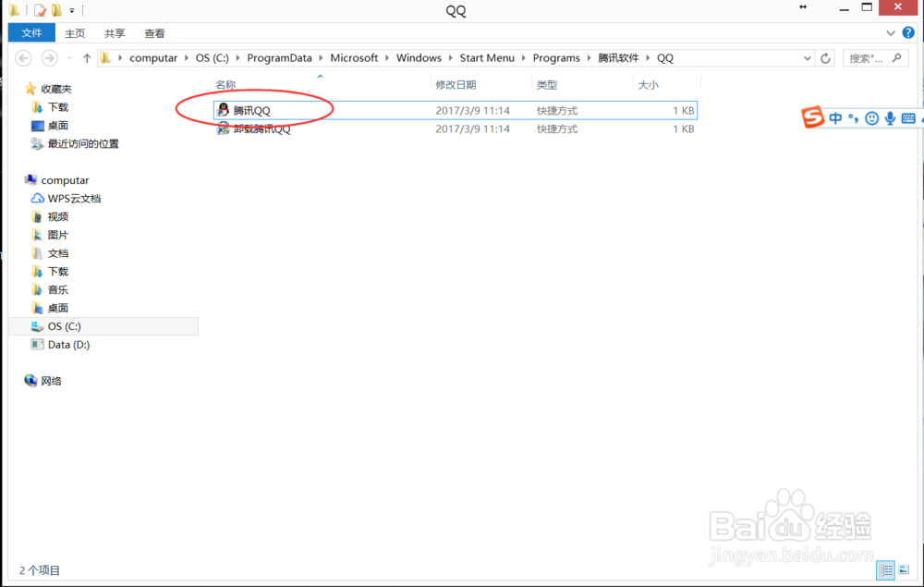Screen dimensions: 924x587
Task: Open address bar history dropdown
Action: (807, 57)
